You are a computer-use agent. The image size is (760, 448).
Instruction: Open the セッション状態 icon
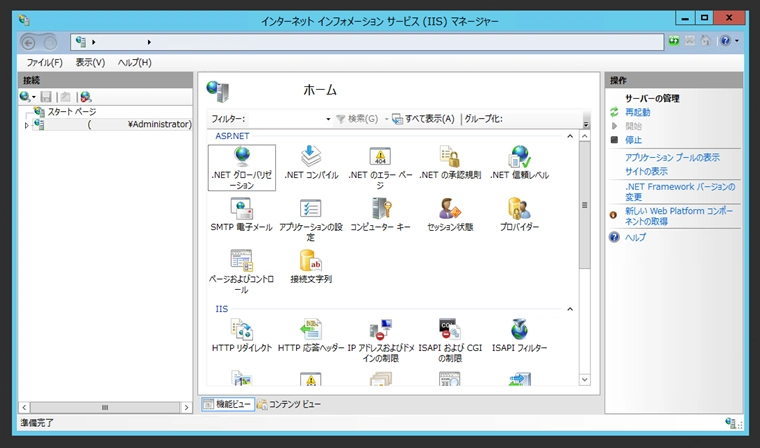click(x=450, y=215)
